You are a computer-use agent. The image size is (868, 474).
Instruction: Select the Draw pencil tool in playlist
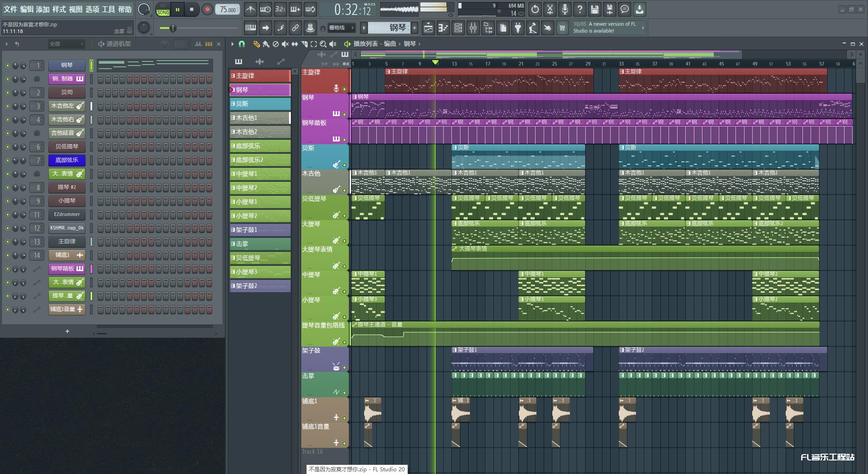(256, 44)
